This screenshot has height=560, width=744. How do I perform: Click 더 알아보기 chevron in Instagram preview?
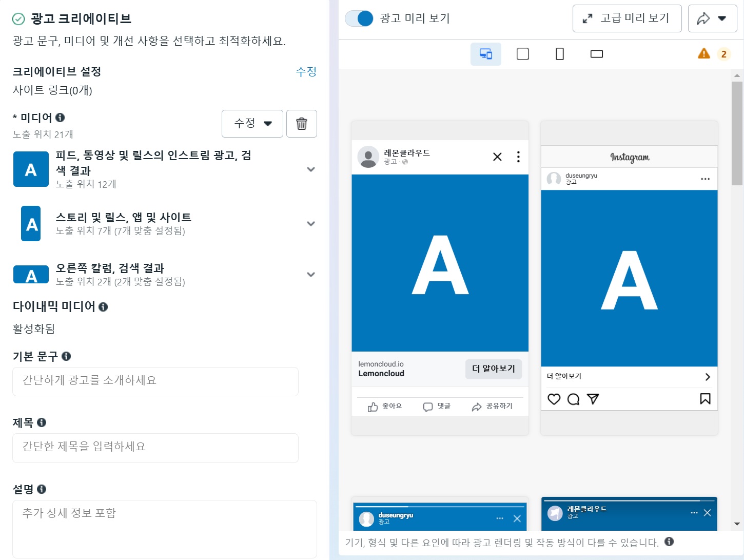point(708,377)
